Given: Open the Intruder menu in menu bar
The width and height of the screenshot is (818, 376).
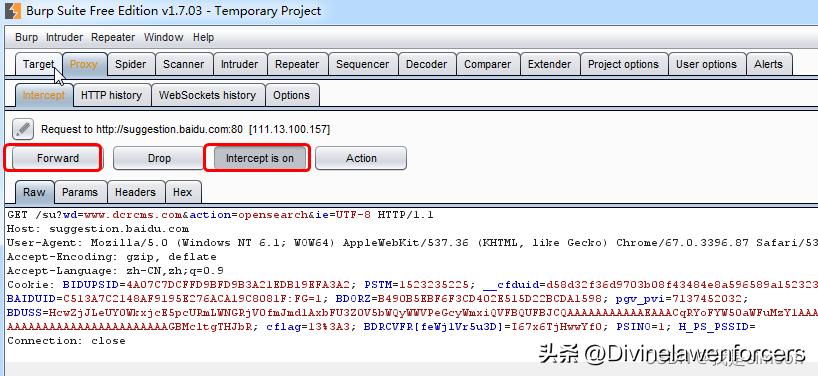Looking at the screenshot, I should point(64,38).
